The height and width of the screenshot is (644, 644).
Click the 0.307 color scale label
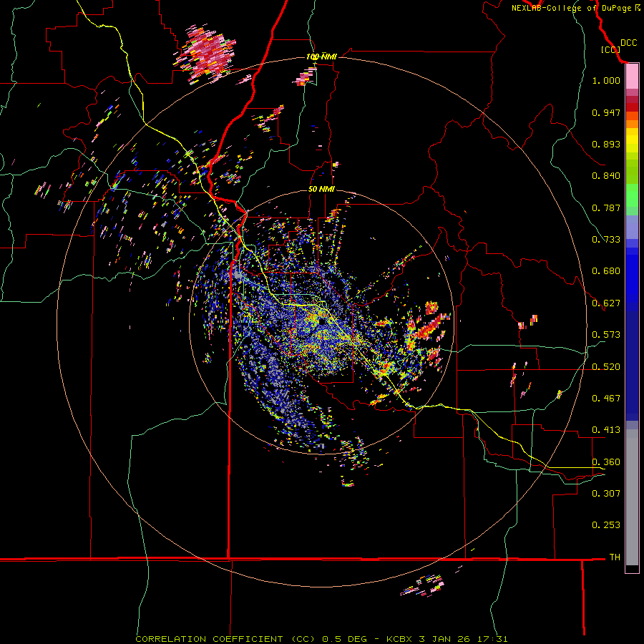point(606,493)
